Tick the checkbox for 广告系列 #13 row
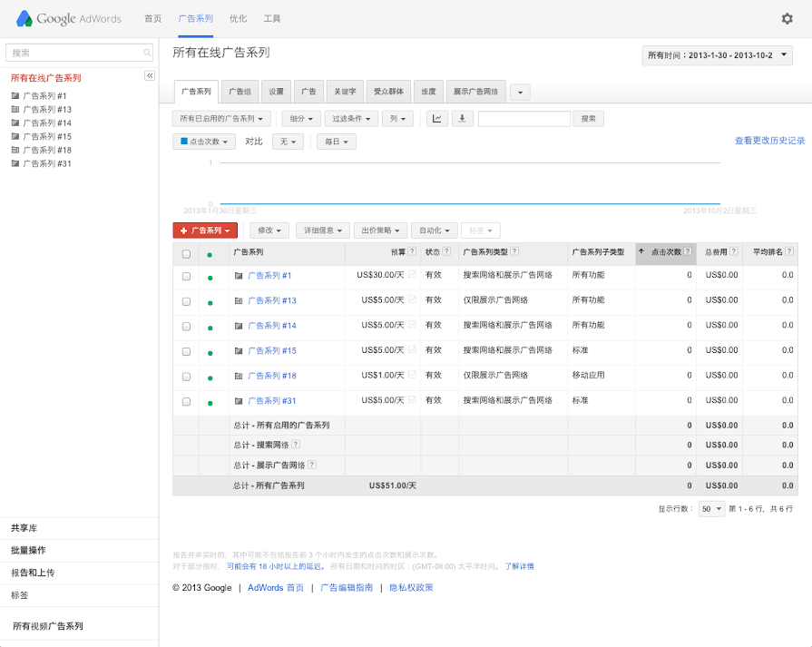This screenshot has width=812, height=647. coord(186,301)
